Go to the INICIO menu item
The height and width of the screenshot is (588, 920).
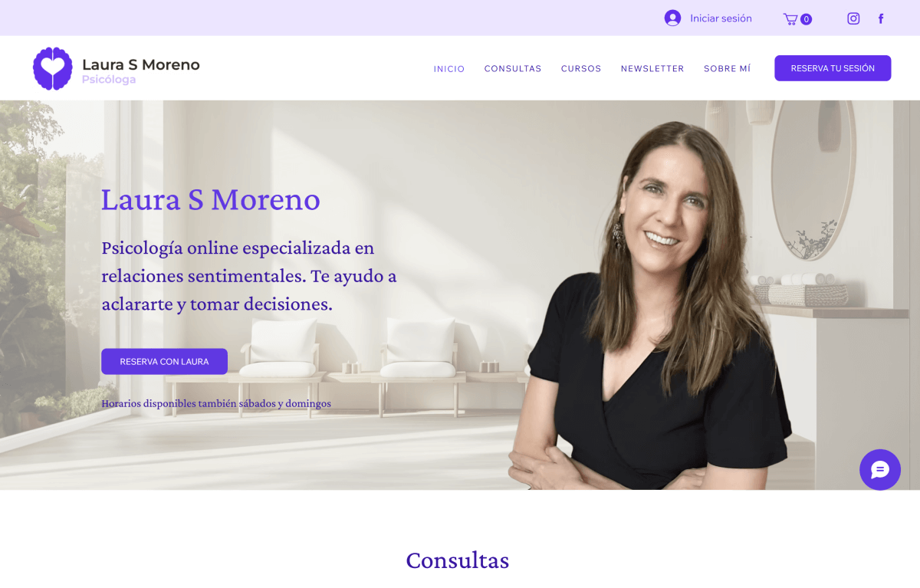pos(449,69)
